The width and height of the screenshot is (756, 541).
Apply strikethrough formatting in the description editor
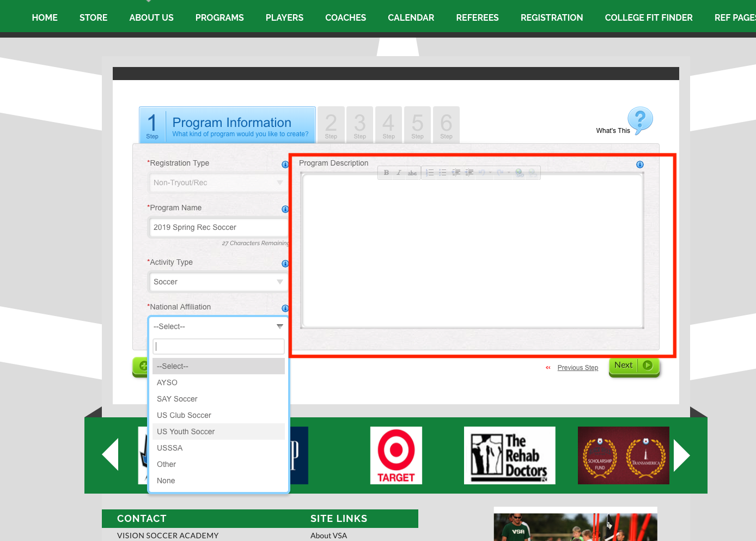click(412, 172)
